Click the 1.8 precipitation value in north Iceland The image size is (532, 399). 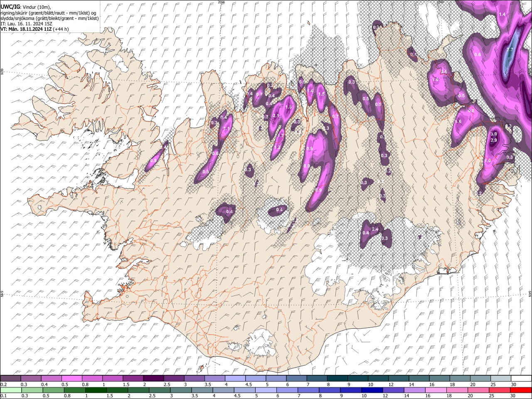tap(289, 107)
